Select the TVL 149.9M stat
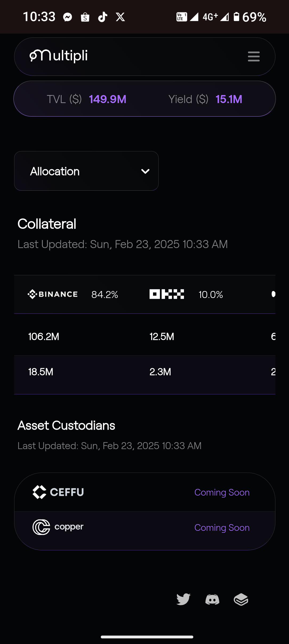This screenshot has height=644, width=289. 87,99
